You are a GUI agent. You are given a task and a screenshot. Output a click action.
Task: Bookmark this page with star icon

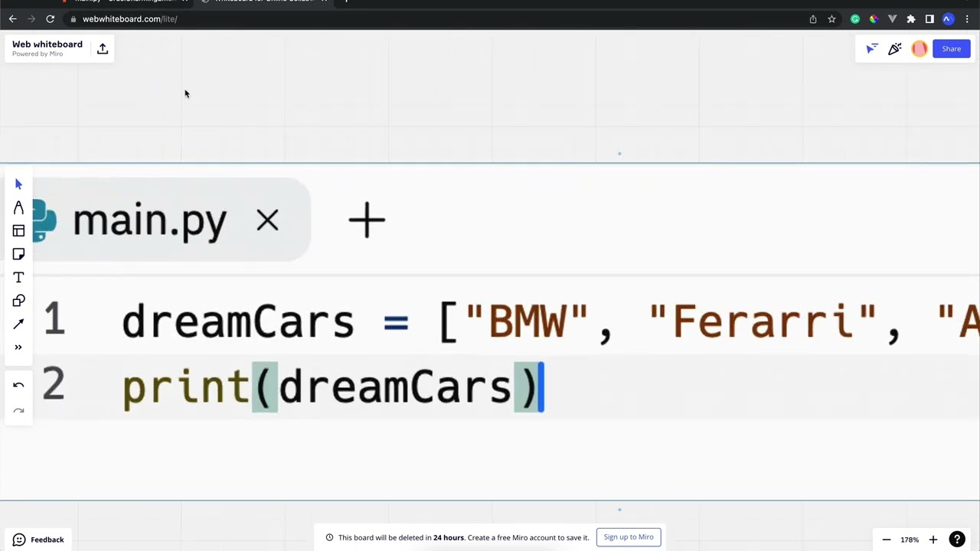pyautogui.click(x=831, y=19)
